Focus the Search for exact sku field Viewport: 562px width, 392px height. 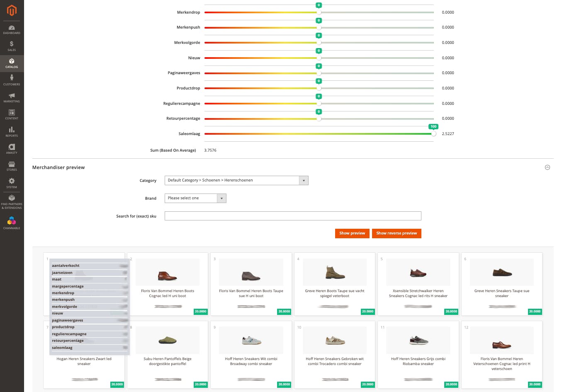click(293, 216)
